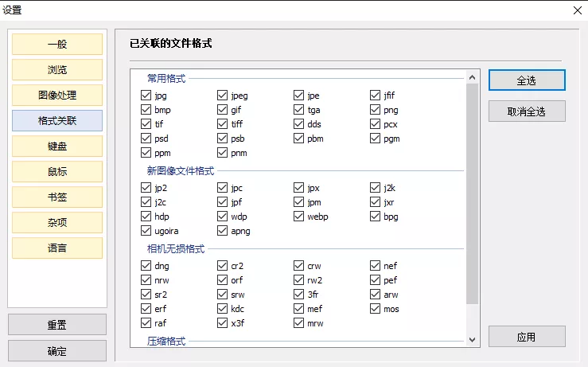Screen dimensions: 588x367
Task: Disable the psd file association
Action: pos(146,139)
